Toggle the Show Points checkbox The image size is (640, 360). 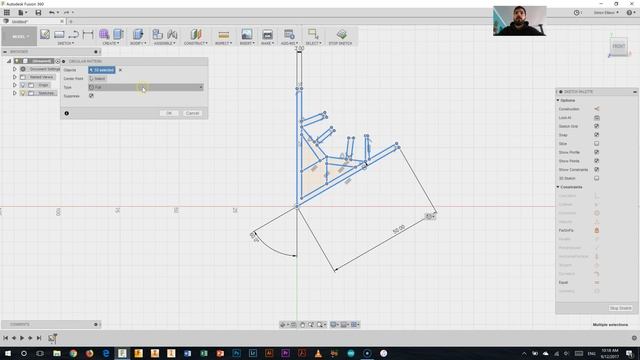[596, 161]
